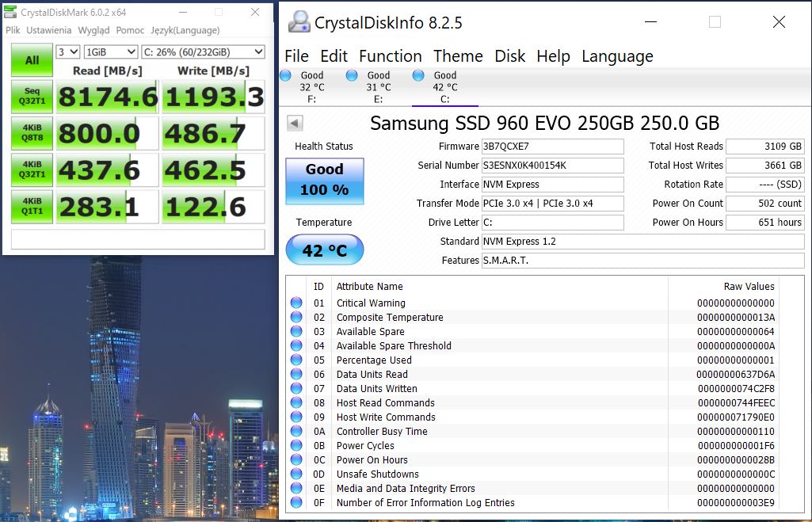This screenshot has width=812, height=522.
Task: Open Plik menu in CrystalDiskMark
Action: pyautogui.click(x=13, y=30)
